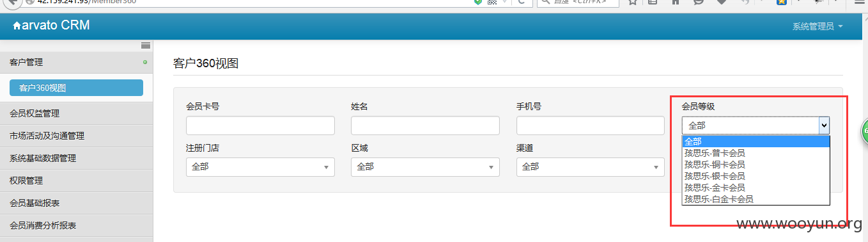Focus the 手机号 input field
The image size is (868, 242).
(x=591, y=125)
